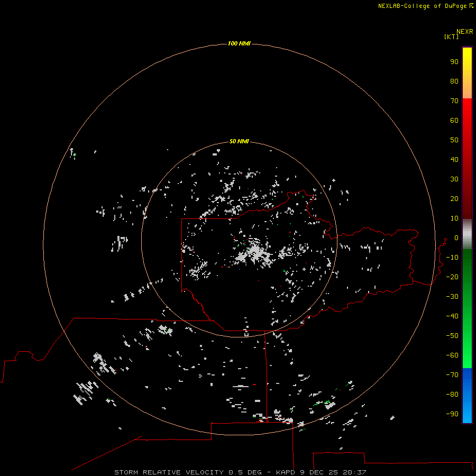Click the 0.5 DEG elevation text

pyautogui.click(x=245, y=472)
